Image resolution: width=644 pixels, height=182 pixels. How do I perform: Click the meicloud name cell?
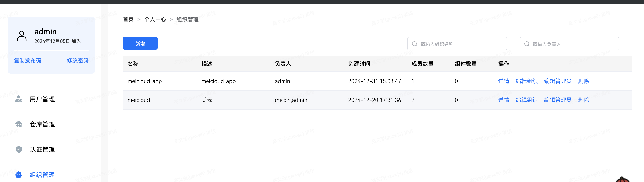click(139, 100)
